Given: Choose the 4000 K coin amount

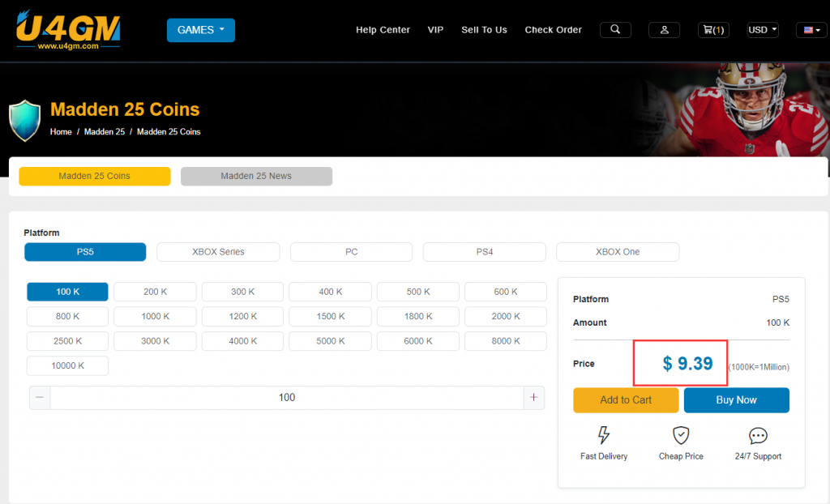Looking at the screenshot, I should click(242, 341).
